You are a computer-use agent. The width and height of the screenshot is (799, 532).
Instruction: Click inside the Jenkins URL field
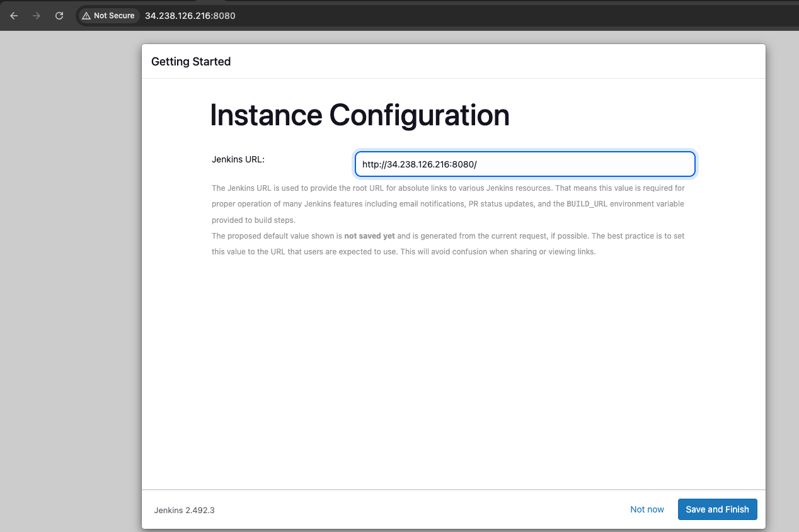pos(525,164)
